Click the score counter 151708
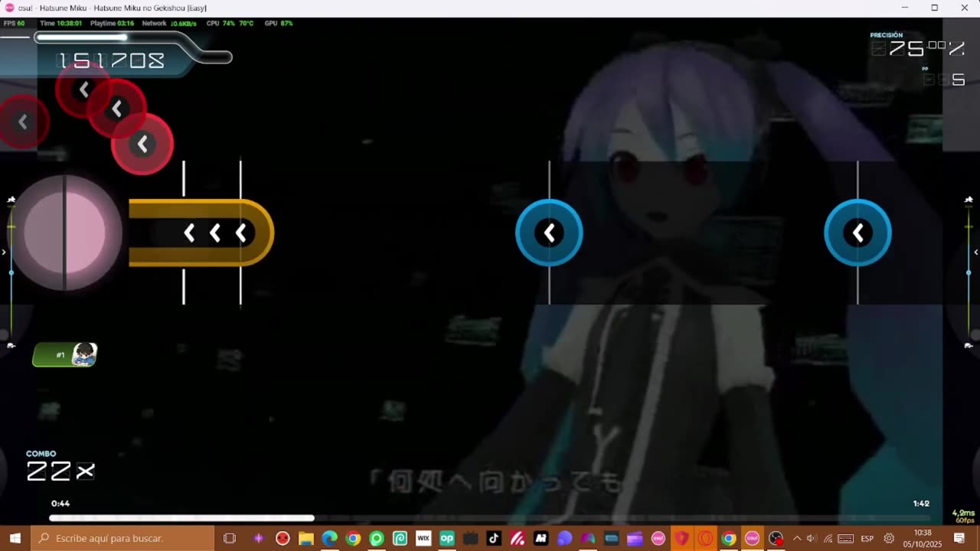Screen dimensions: 980x551 click(112, 61)
